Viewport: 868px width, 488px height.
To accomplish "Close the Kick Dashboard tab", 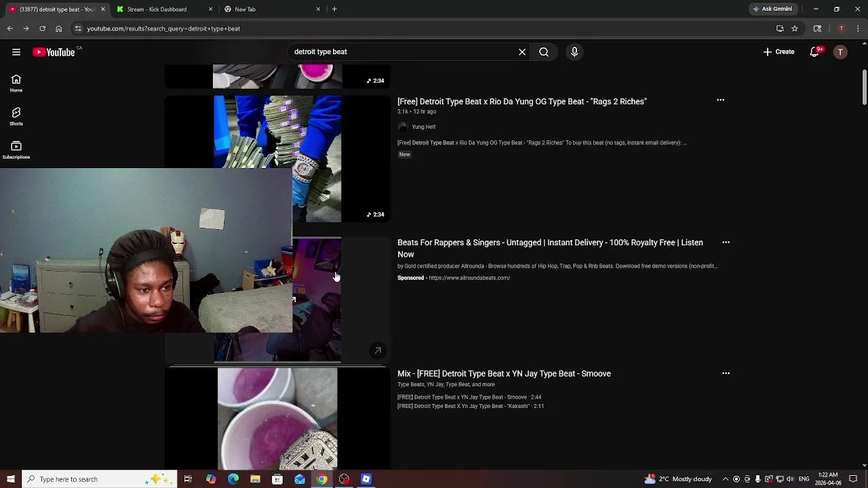I will (x=210, y=9).
